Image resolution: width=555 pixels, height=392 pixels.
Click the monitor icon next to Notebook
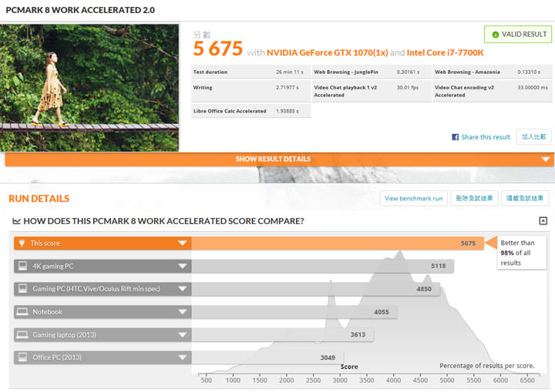(x=22, y=312)
